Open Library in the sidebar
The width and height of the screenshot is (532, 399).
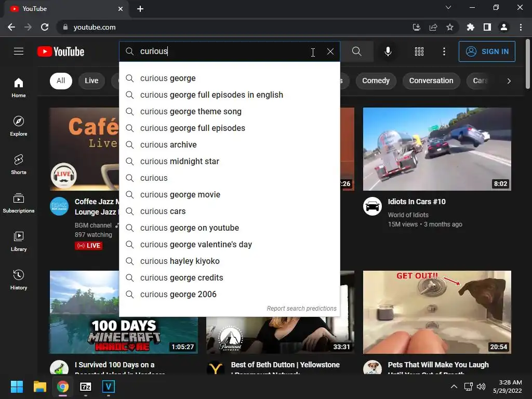coord(19,241)
